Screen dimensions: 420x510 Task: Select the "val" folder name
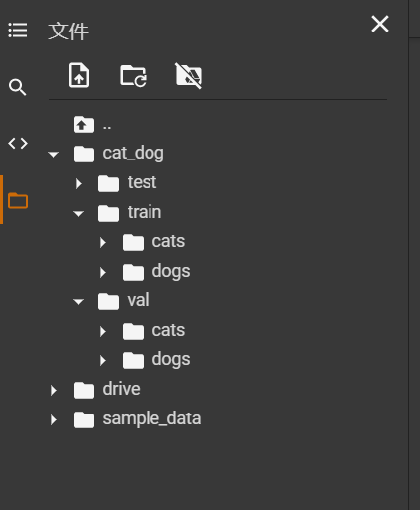coord(138,300)
